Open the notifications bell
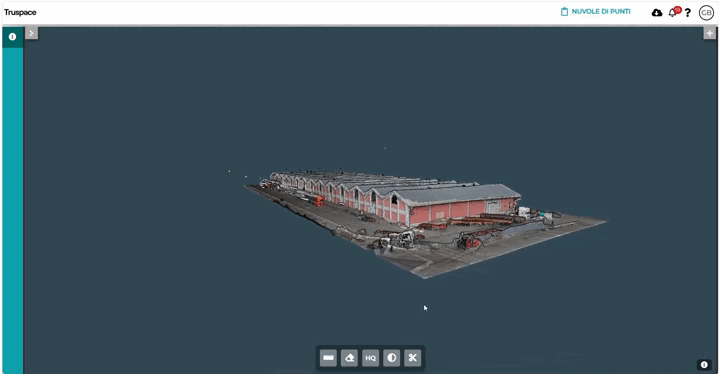 (x=674, y=12)
